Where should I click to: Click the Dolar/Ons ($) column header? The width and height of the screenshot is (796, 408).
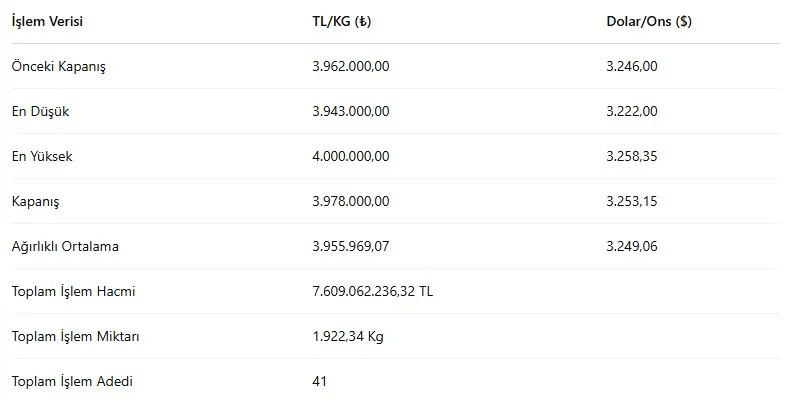(x=649, y=21)
